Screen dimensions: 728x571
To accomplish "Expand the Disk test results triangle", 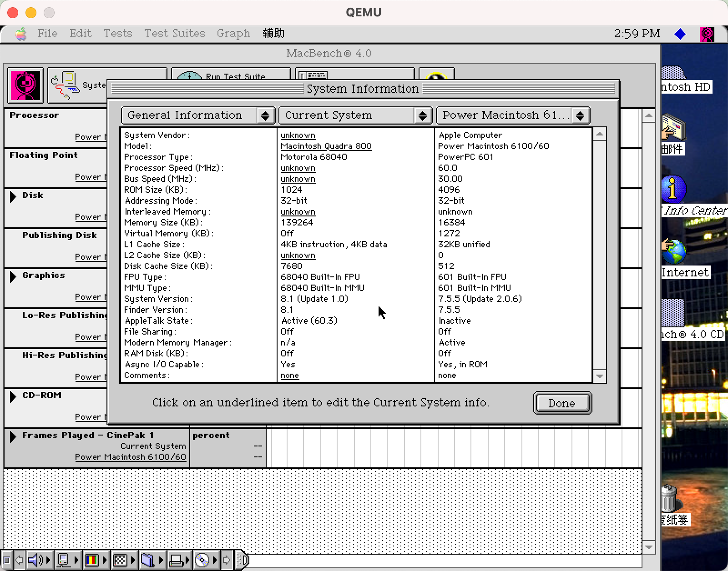I will [12, 196].
